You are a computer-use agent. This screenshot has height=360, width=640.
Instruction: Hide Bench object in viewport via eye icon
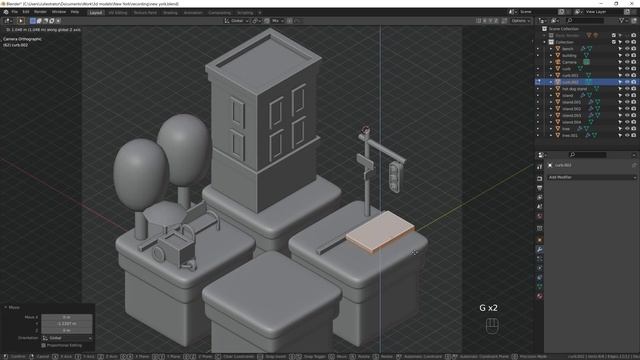[x=627, y=49]
